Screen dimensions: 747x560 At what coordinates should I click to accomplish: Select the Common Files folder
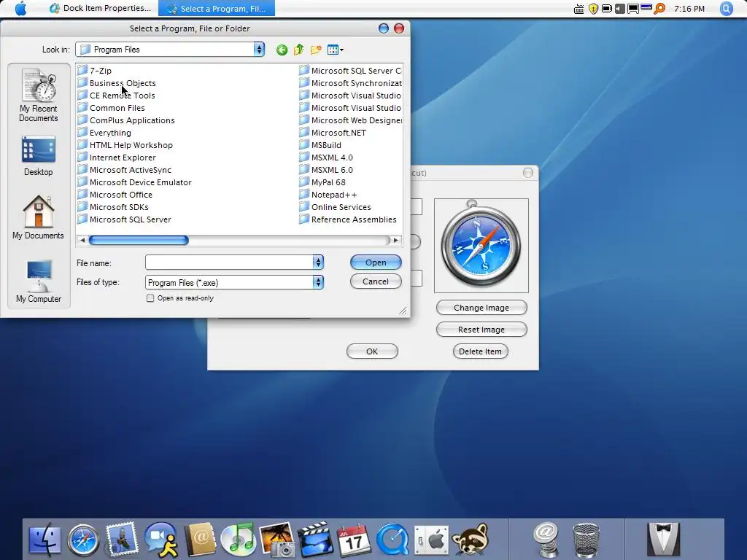point(112,108)
